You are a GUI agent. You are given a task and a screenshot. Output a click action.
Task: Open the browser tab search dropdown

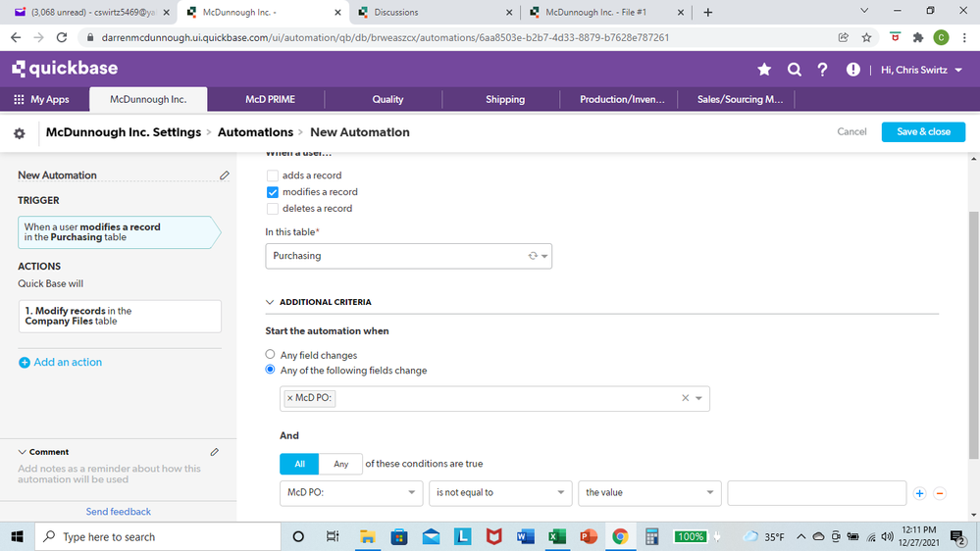coord(864,11)
